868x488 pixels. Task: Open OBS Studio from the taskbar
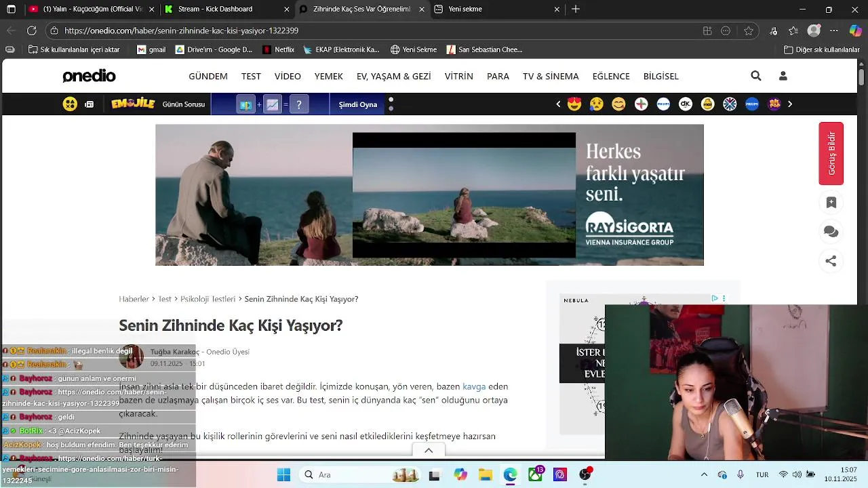585,474
